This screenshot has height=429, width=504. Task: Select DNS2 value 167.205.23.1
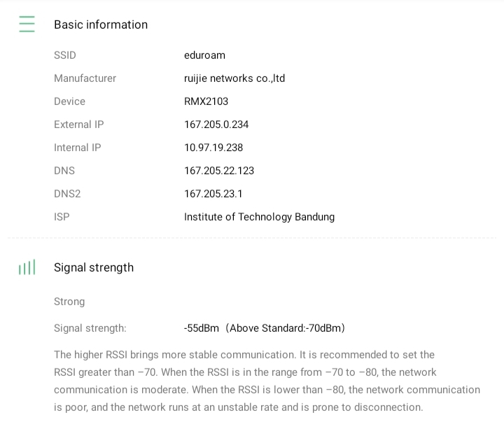click(x=213, y=194)
